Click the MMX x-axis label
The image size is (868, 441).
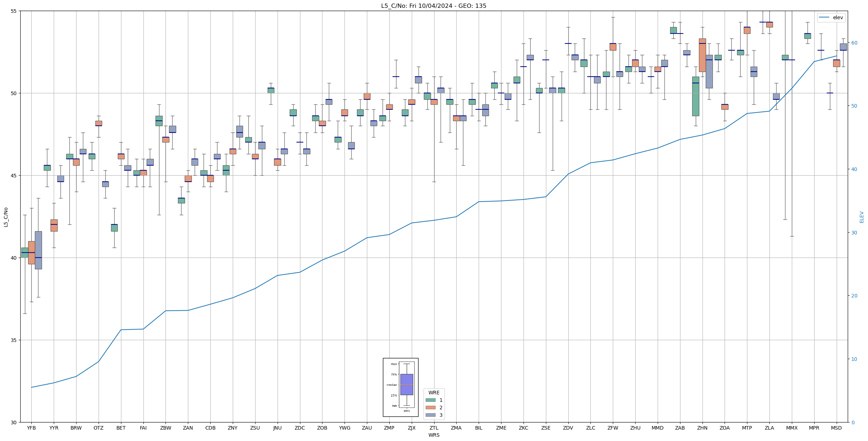click(792, 428)
